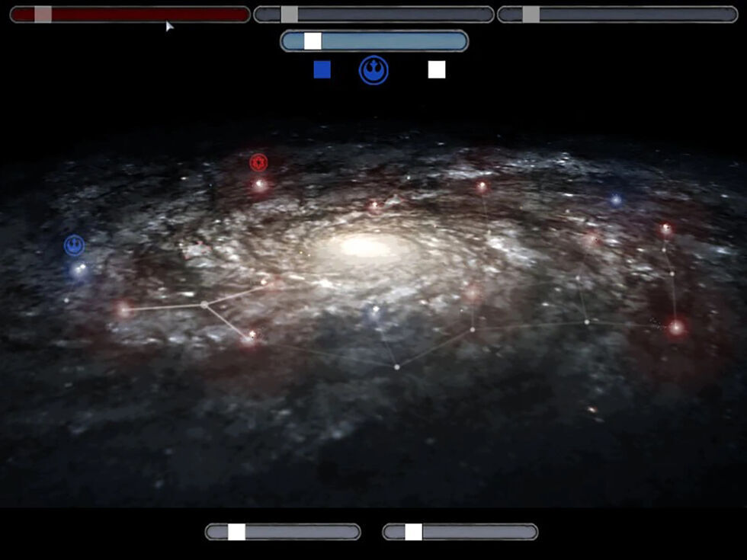Pick the white square color swatch
The height and width of the screenshot is (560, 747).
(437, 70)
